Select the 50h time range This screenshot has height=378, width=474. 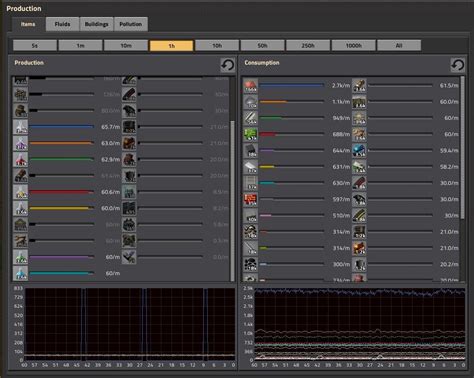262,46
